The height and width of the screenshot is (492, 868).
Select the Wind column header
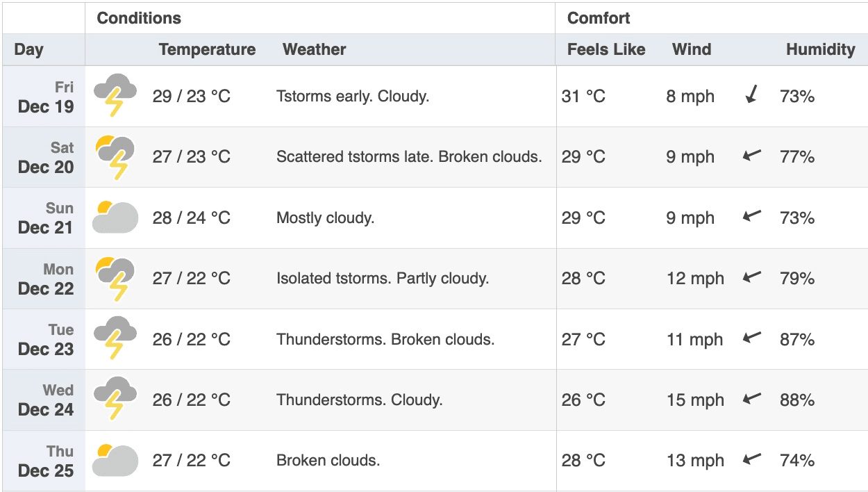(692, 49)
